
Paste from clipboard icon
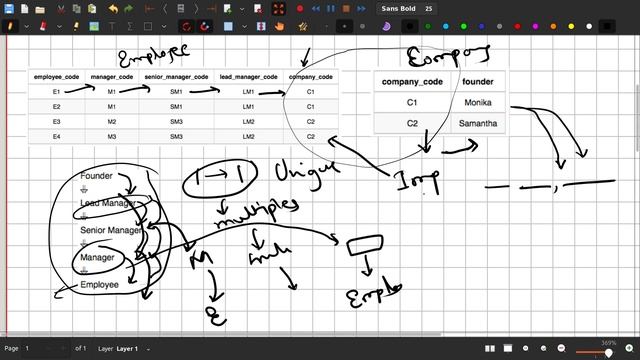tap(92, 9)
